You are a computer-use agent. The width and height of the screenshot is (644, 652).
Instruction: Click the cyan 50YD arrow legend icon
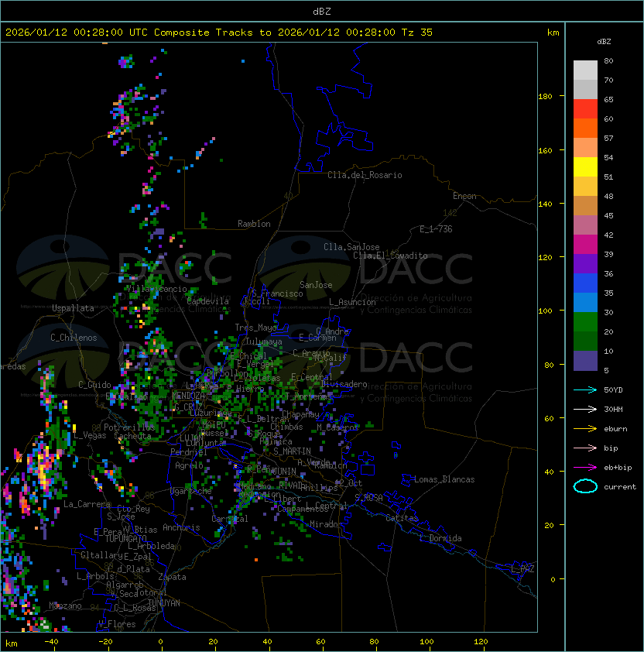[585, 389]
